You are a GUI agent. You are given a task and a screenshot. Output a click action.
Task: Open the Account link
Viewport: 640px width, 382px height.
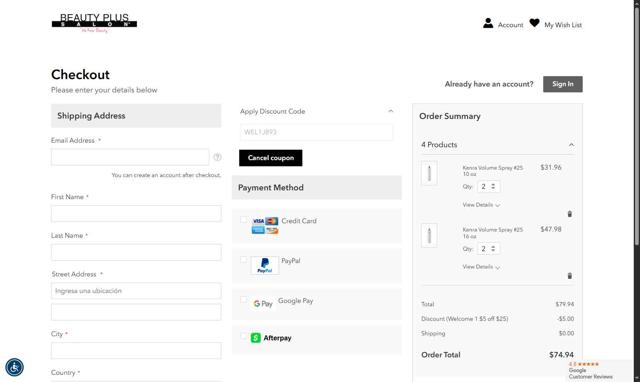pyautogui.click(x=510, y=25)
